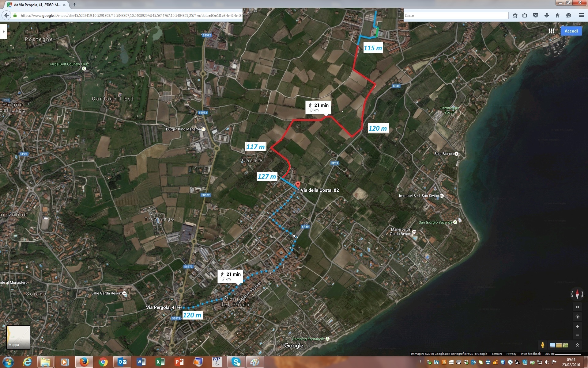This screenshot has width=588, height=368.
Task: Open Firefox Pocket save icon
Action: tap(536, 15)
